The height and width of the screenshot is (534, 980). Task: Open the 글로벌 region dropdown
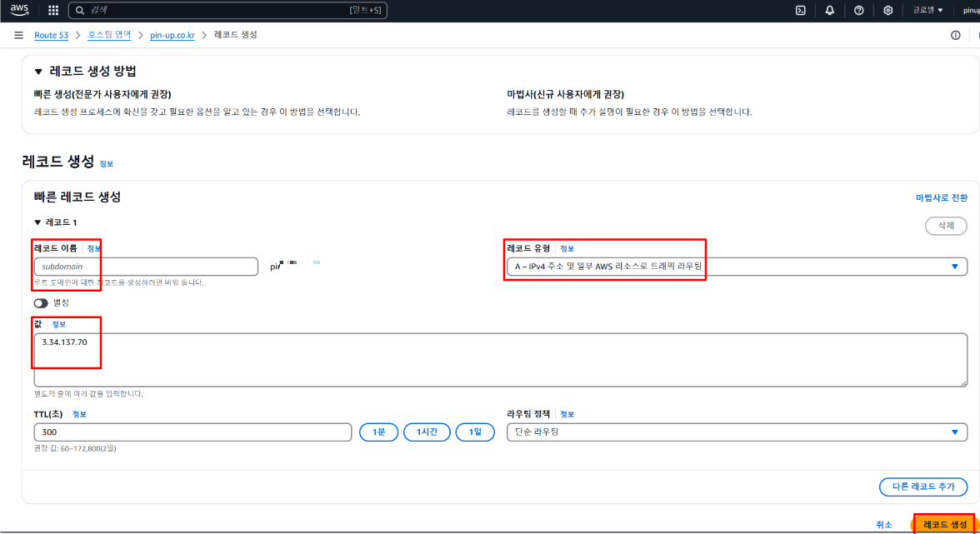[927, 10]
